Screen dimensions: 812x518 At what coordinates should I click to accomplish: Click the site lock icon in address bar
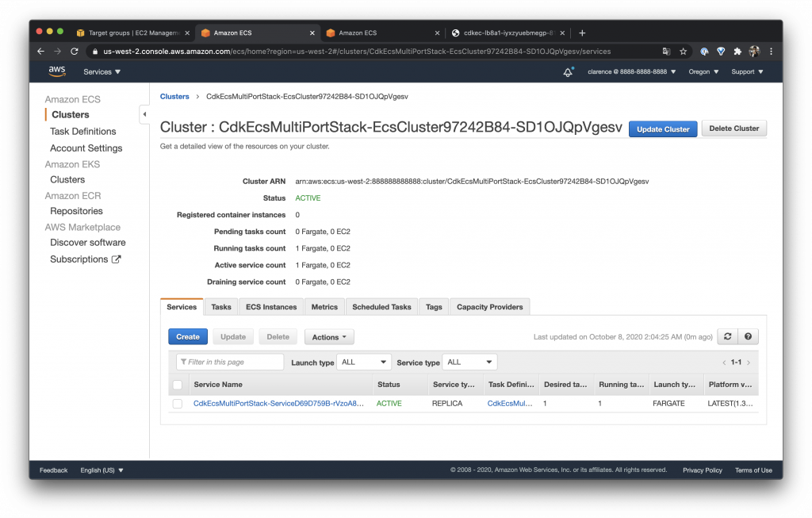click(94, 52)
